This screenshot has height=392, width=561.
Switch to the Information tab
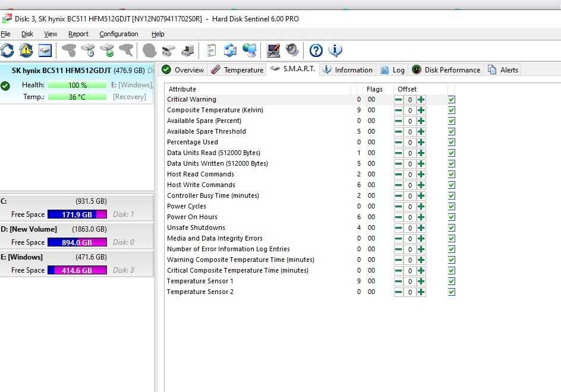click(348, 69)
